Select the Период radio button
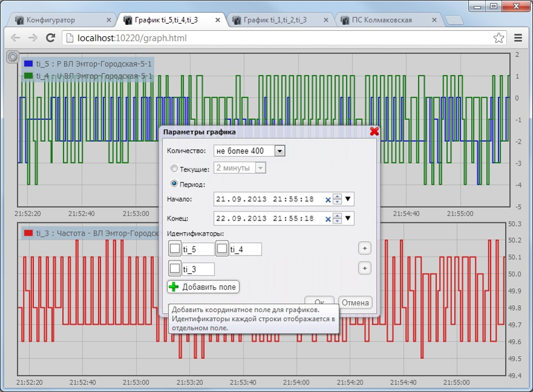Image resolution: width=533 pixels, height=392 pixels. tap(174, 184)
